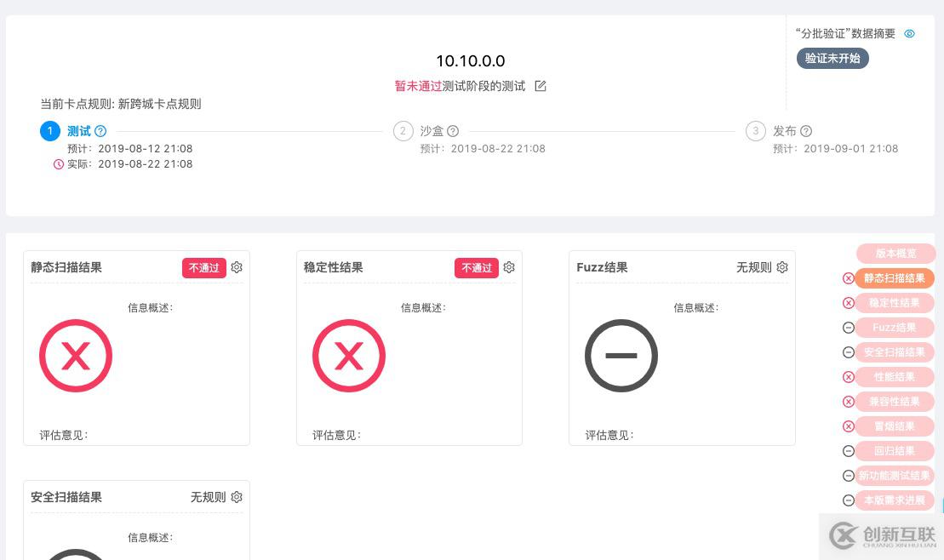Jump to 兼容性结果 in side navigation
Image resolution: width=944 pixels, height=560 pixels.
(x=894, y=402)
